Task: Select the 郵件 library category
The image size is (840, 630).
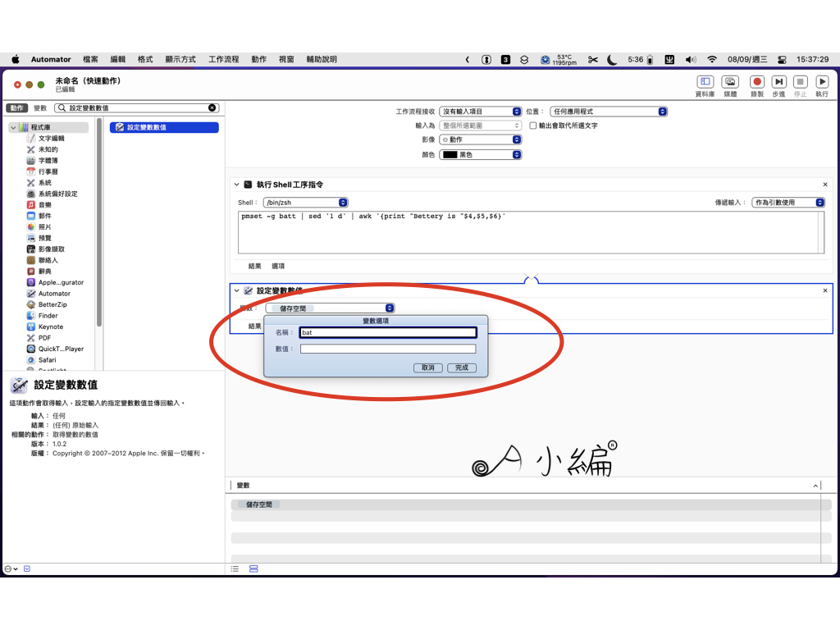Action: [44, 216]
